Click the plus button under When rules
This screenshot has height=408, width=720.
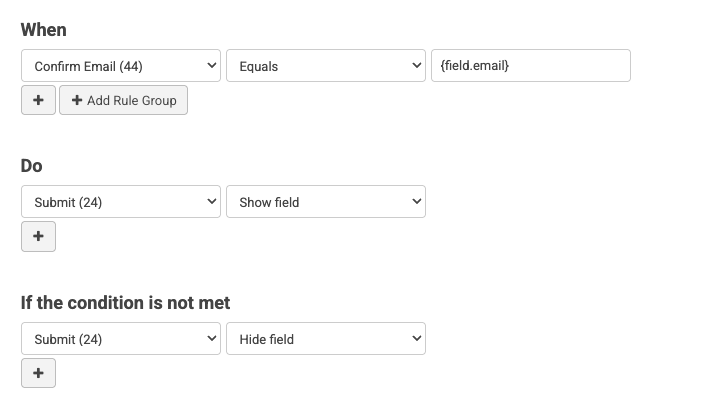coord(38,100)
